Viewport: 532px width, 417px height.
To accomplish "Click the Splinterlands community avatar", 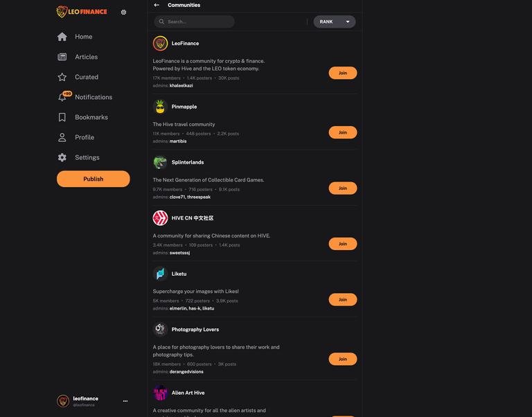I will pos(160,162).
